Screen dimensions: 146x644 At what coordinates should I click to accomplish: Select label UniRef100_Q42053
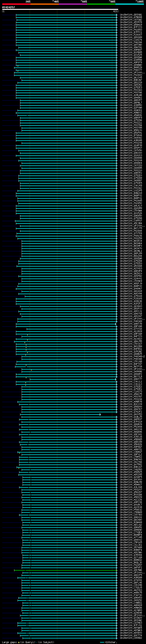[131, 414]
